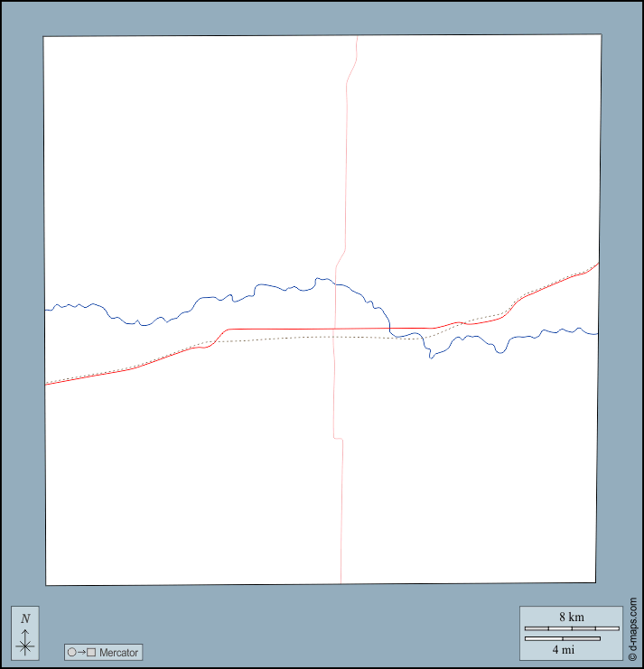Viewport: 644px width, 669px height.
Task: Click the kilometre scale bar
Action: click(572, 628)
